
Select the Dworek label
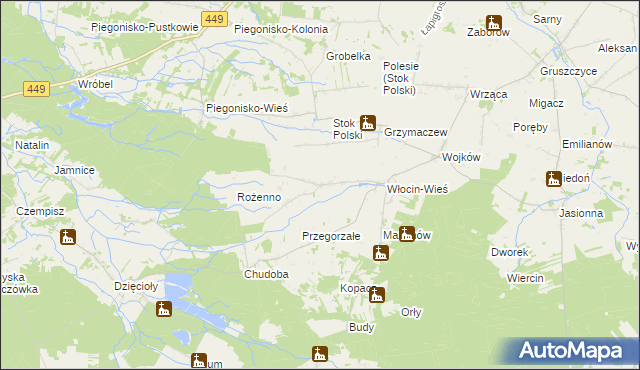(509, 253)
